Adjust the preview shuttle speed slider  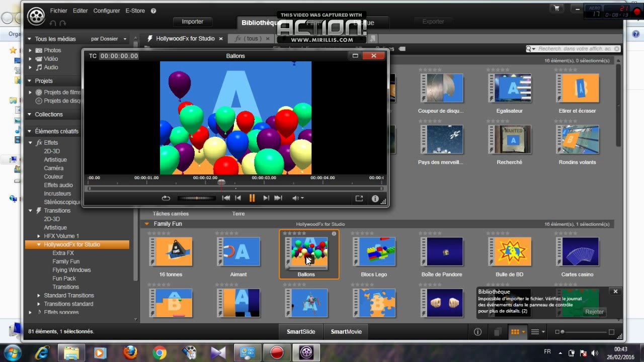click(x=196, y=198)
